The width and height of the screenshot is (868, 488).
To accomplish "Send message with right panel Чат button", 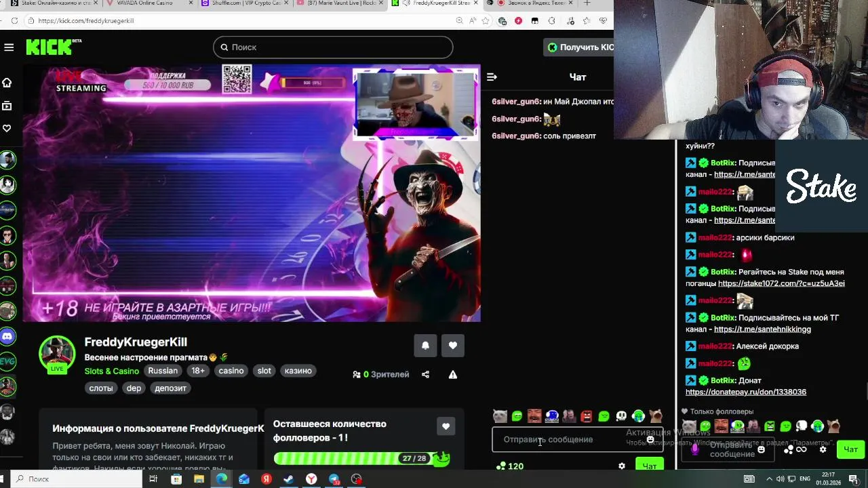I will click(850, 449).
